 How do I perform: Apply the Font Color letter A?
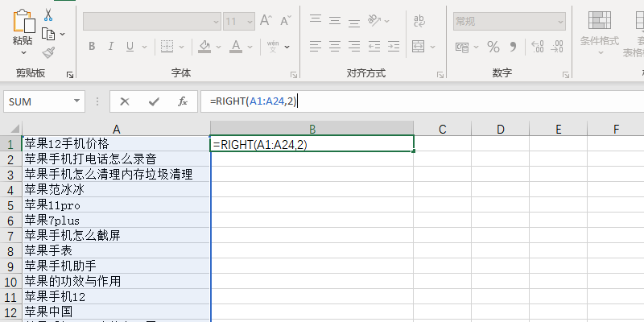236,47
